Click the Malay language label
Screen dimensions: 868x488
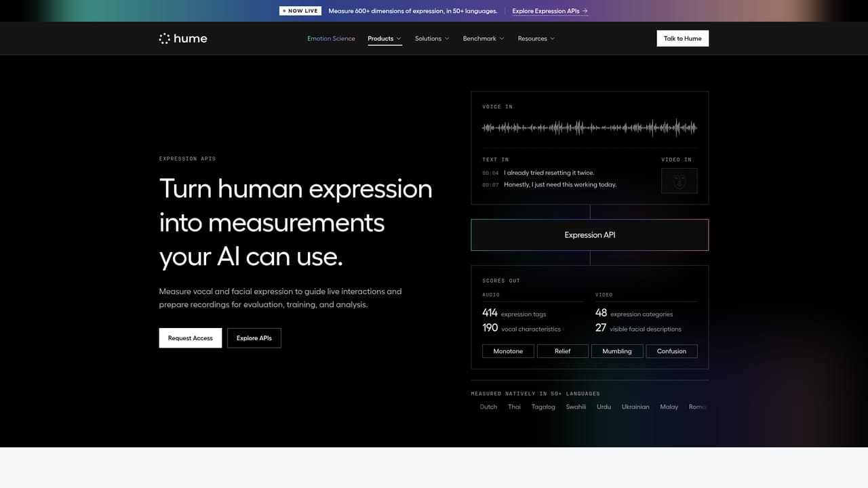pyautogui.click(x=669, y=407)
